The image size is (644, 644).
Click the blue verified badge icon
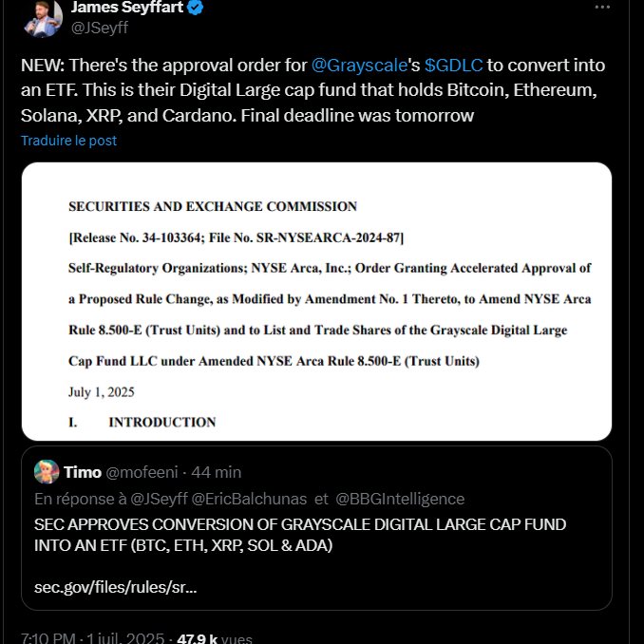click(x=195, y=8)
